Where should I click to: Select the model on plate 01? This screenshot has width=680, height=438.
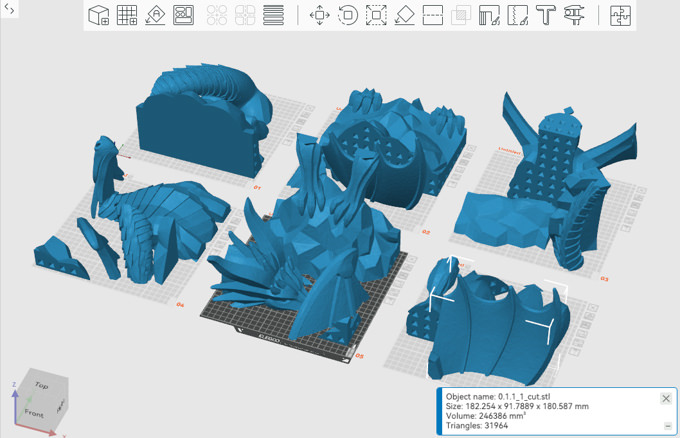coord(195,130)
